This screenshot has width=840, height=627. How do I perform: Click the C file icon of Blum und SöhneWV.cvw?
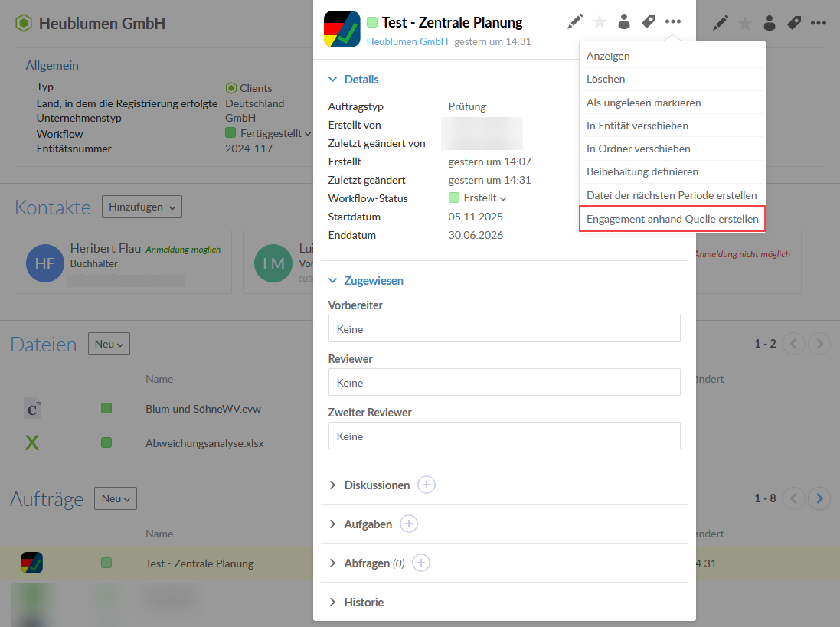pyautogui.click(x=32, y=410)
